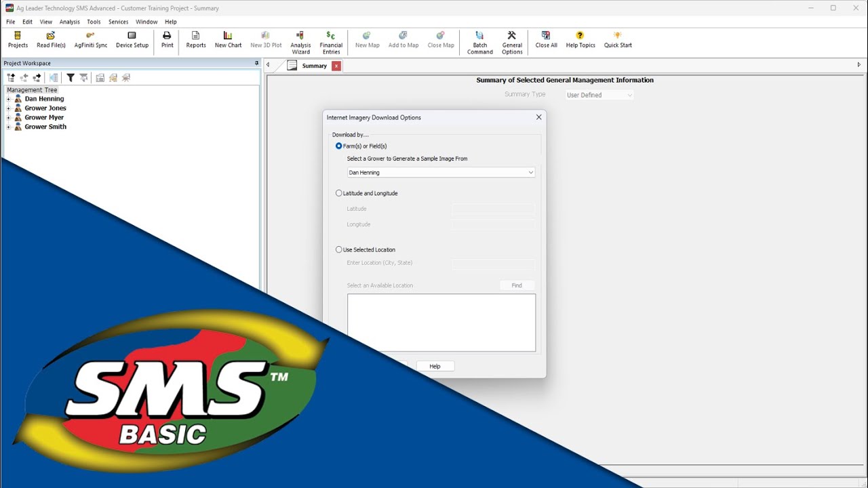Open the grower dropdown showing Dan Henning

click(441, 172)
